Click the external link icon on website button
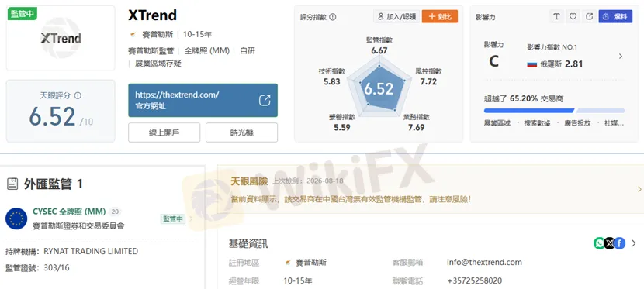Image resolution: width=644 pixels, height=289 pixels. [x=265, y=101]
